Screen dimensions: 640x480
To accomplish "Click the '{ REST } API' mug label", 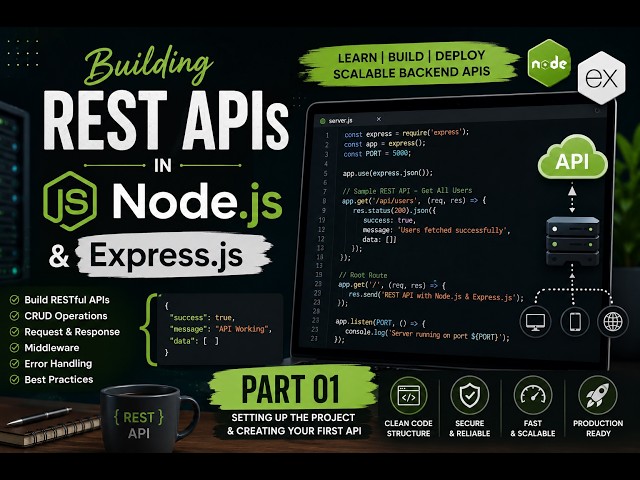I will (138, 425).
